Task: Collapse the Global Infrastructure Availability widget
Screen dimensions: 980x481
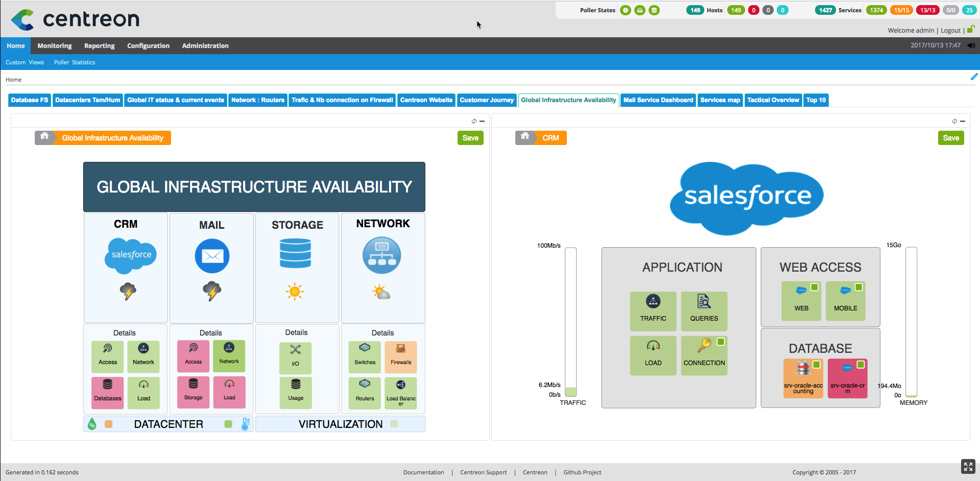Action: pyautogui.click(x=482, y=121)
